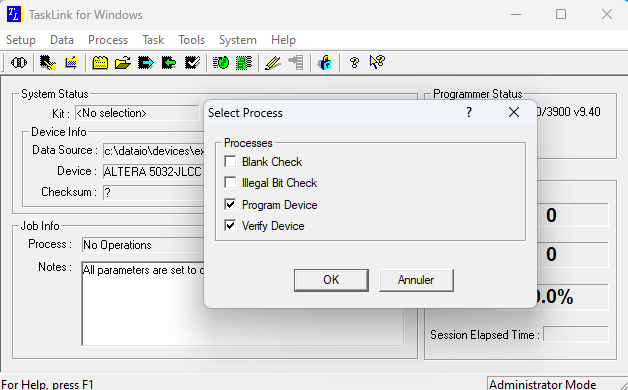The height and width of the screenshot is (390, 628).
Task: Click the Data Source path field
Action: click(x=154, y=151)
